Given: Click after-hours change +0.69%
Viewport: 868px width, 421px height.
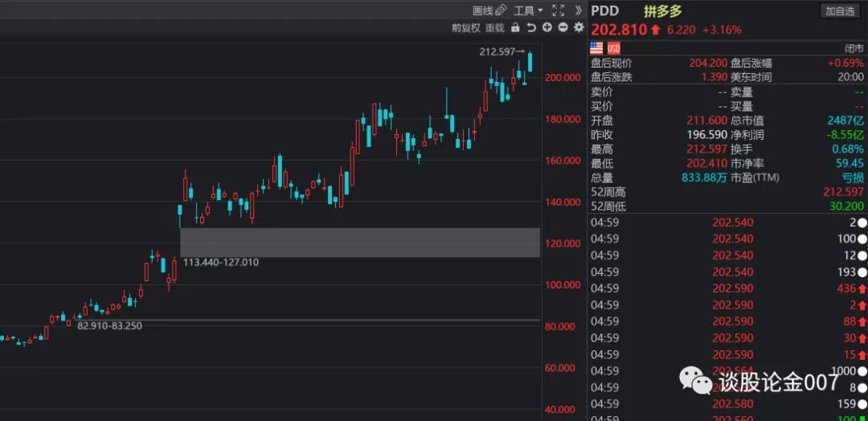Looking at the screenshot, I should click(845, 63).
